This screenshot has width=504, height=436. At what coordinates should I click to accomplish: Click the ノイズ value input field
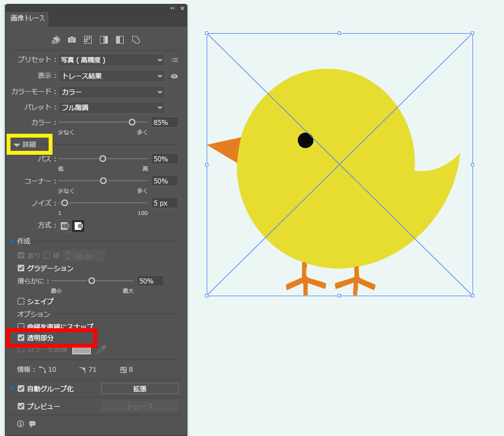pyautogui.click(x=164, y=203)
